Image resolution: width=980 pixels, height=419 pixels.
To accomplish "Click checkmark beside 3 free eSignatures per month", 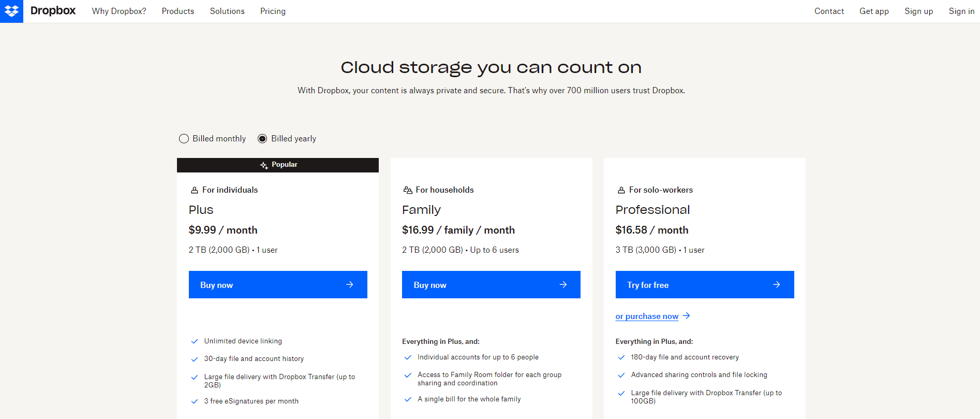I will click(195, 401).
